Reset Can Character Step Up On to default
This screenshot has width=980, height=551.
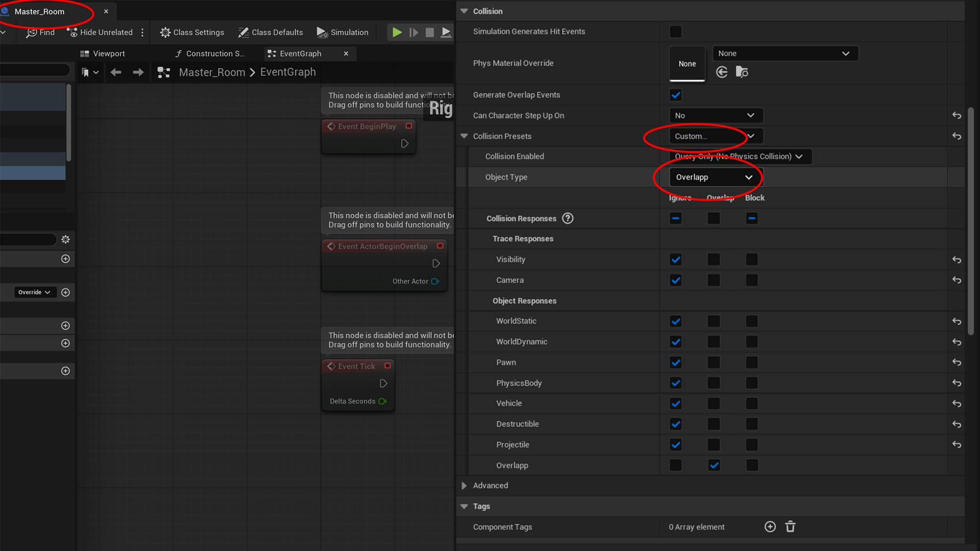tap(957, 116)
